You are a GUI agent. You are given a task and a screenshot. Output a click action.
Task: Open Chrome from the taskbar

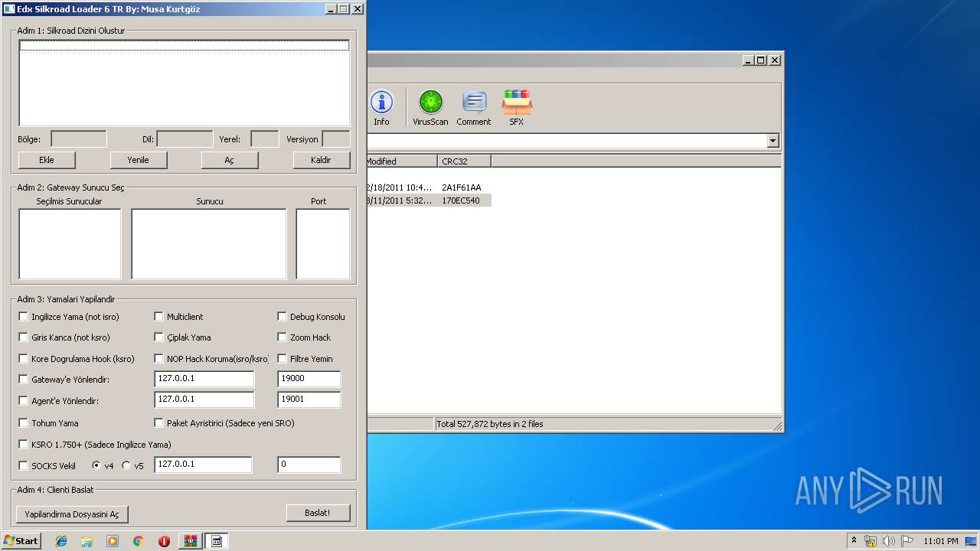pyautogui.click(x=138, y=541)
